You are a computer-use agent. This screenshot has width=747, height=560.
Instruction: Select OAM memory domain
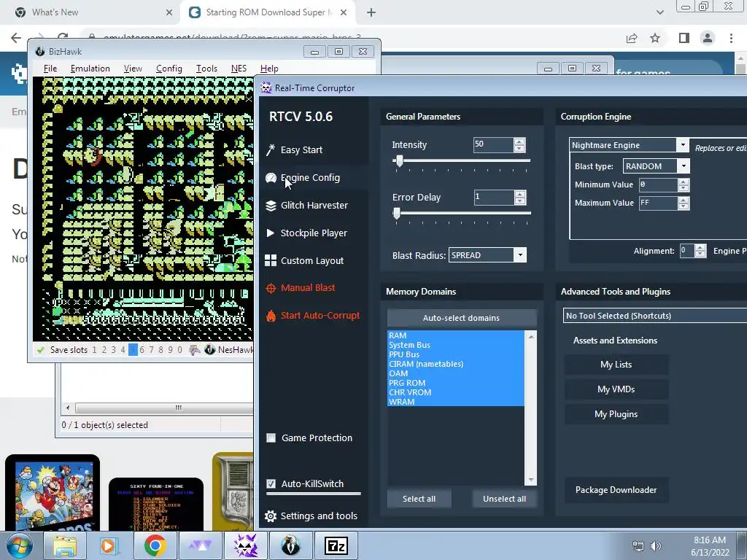point(456,373)
